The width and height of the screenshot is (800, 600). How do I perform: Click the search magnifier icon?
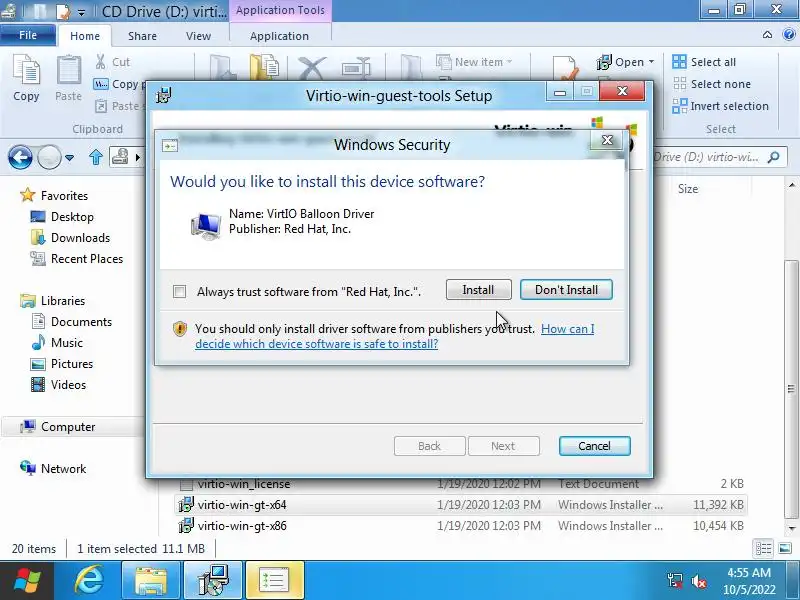click(x=774, y=157)
